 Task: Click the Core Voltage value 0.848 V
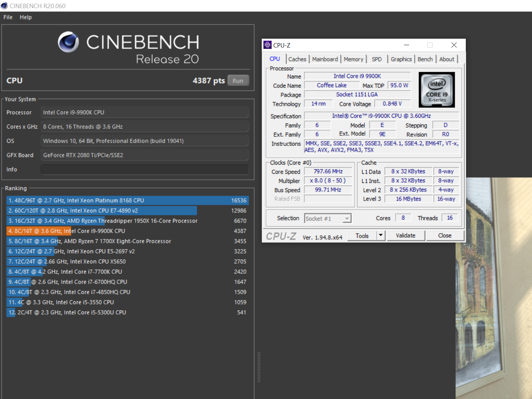pyautogui.click(x=392, y=104)
